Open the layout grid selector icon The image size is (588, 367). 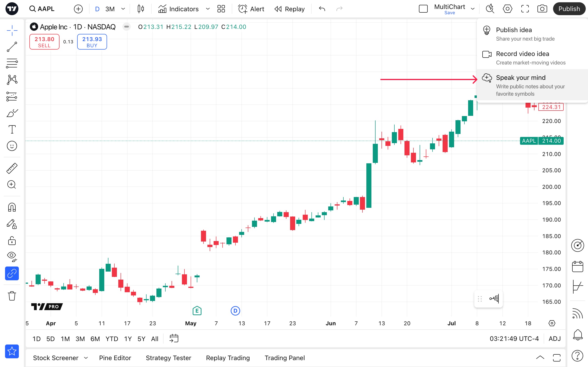[x=221, y=9]
